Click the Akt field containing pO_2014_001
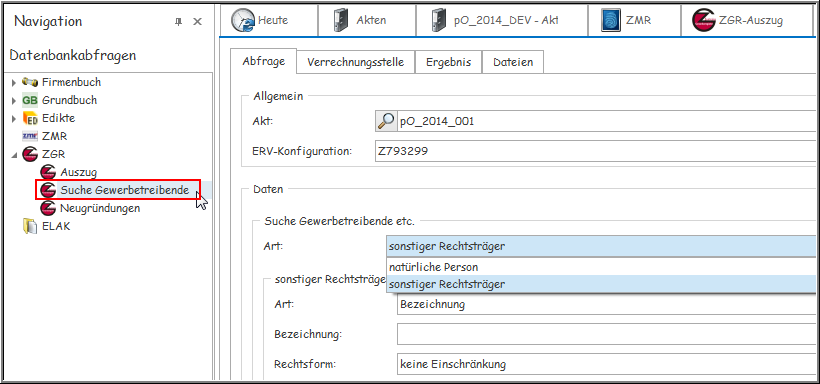 click(606, 121)
